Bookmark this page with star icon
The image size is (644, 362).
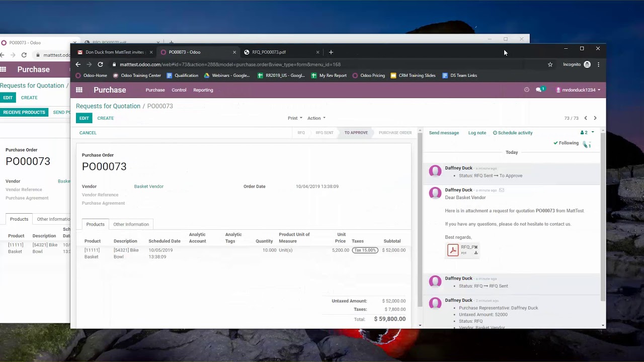click(550, 64)
